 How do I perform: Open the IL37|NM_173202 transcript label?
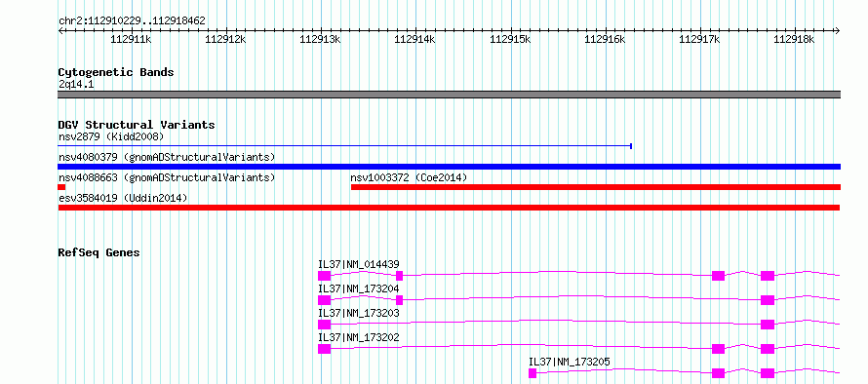point(359,337)
